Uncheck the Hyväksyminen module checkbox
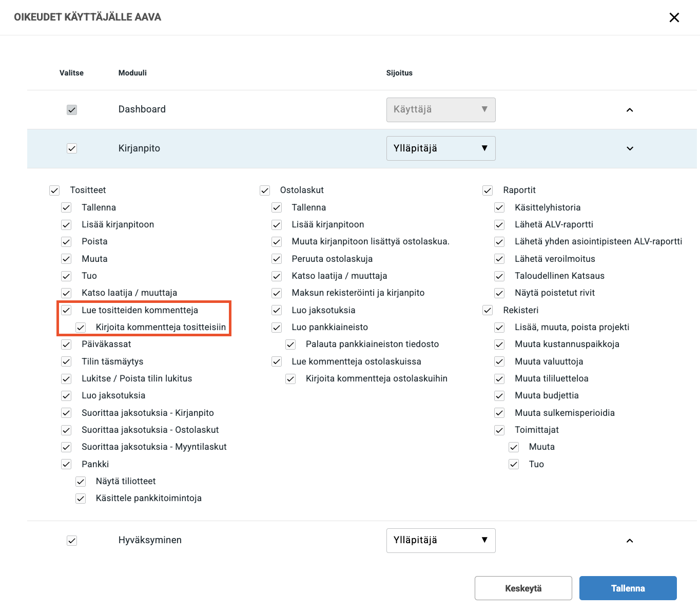700x612 pixels. [x=72, y=541]
